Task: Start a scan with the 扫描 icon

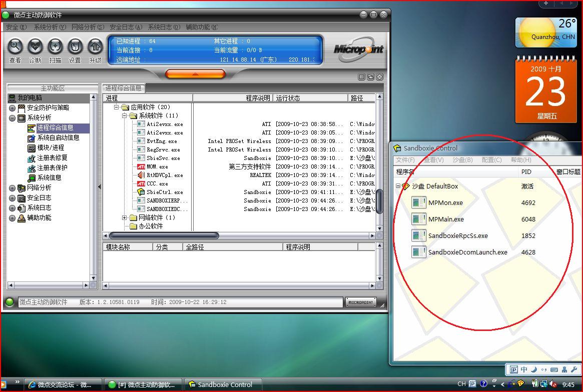Action: tap(55, 47)
